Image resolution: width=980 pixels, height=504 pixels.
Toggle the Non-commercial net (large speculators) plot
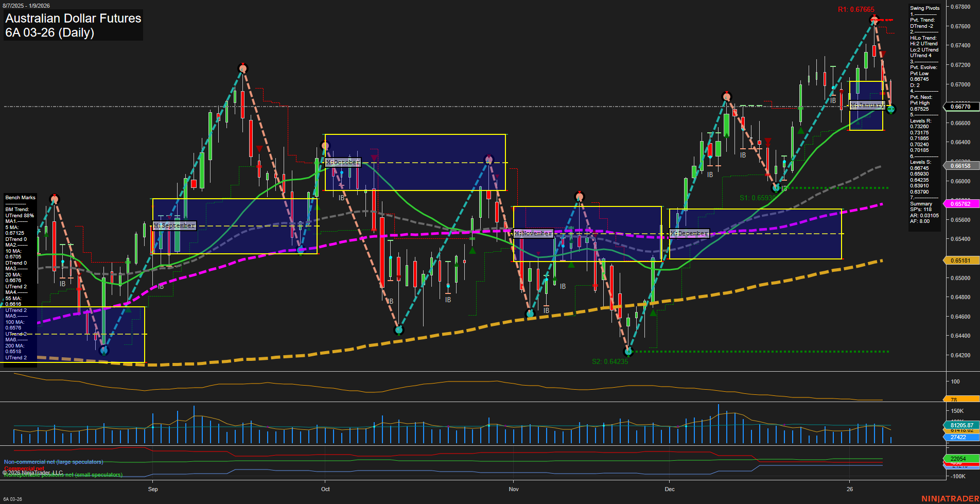point(53,462)
